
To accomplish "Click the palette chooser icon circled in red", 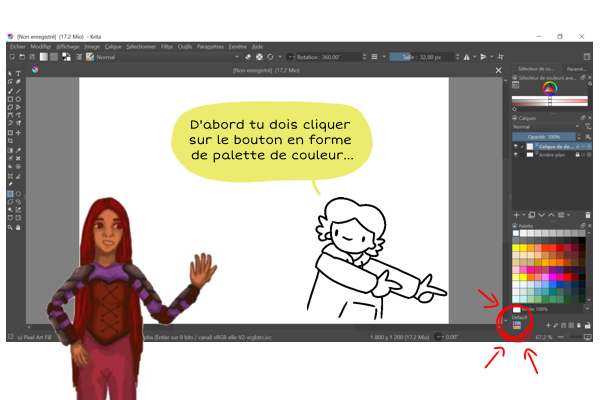I will pos(517,325).
